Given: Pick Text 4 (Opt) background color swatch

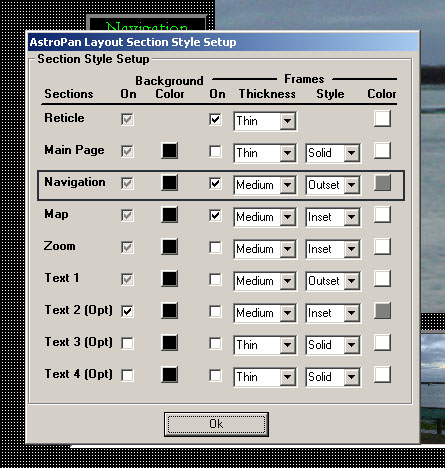Looking at the screenshot, I should tap(170, 375).
